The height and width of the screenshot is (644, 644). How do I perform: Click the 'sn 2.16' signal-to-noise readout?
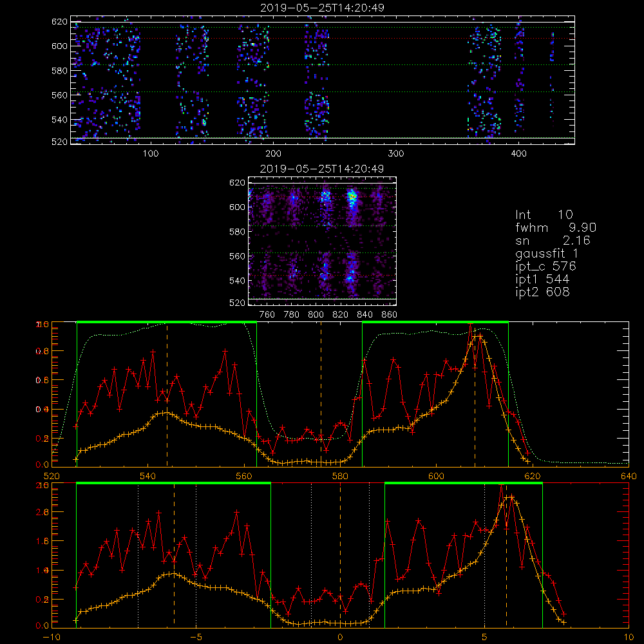coord(553,240)
